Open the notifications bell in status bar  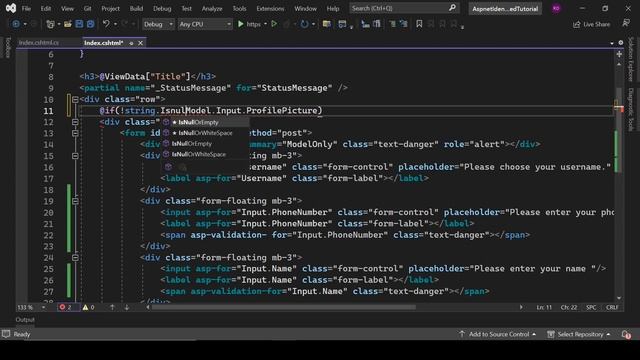[626, 334]
